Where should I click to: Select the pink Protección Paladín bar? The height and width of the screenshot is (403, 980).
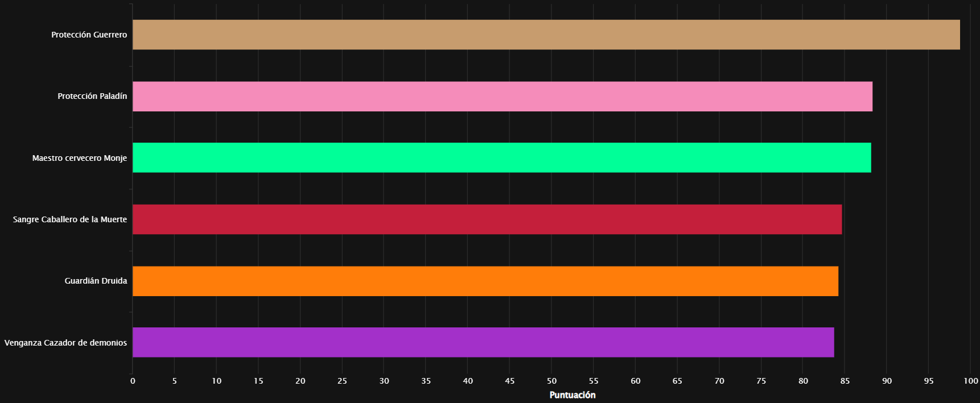point(502,96)
